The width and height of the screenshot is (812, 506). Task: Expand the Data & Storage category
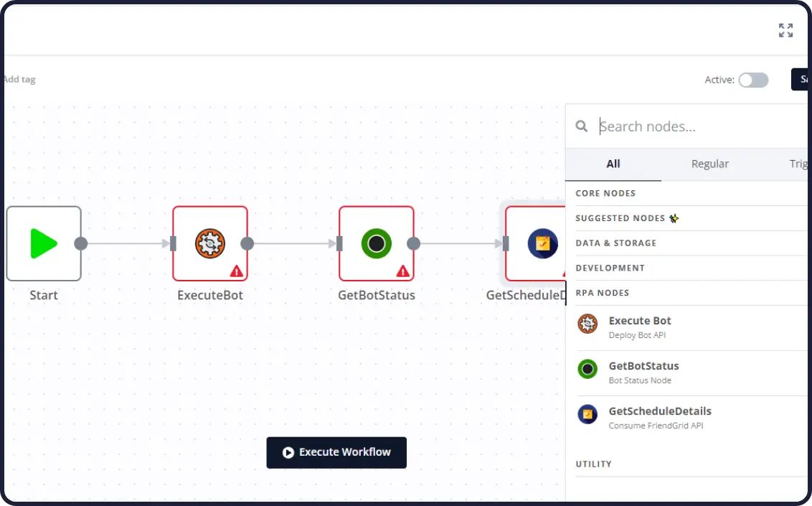coord(691,243)
